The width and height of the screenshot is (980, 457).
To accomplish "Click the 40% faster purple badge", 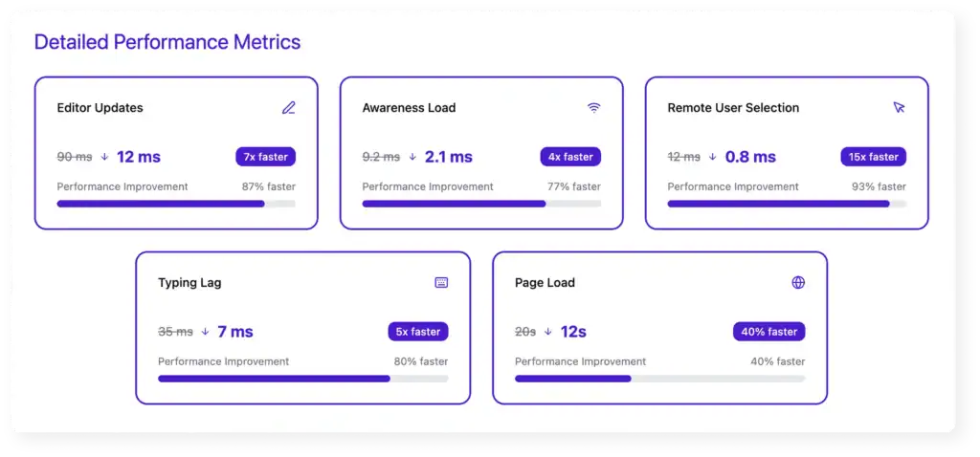I will pyautogui.click(x=769, y=332).
